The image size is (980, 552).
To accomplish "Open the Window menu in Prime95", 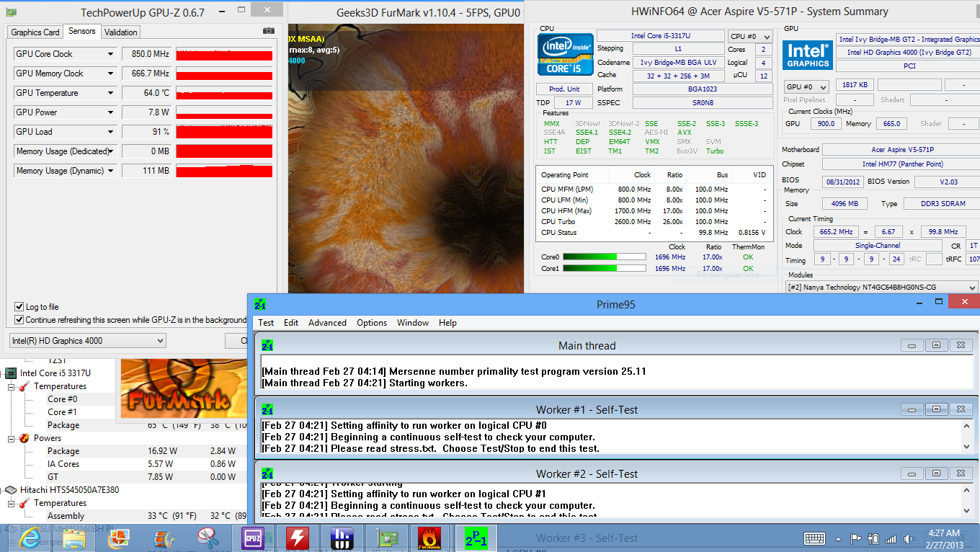I will click(413, 323).
